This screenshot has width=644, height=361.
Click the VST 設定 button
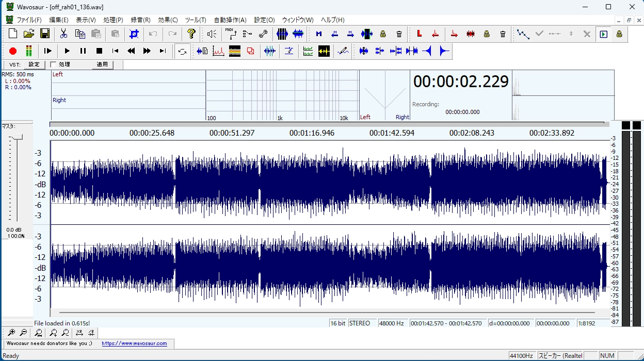click(34, 64)
